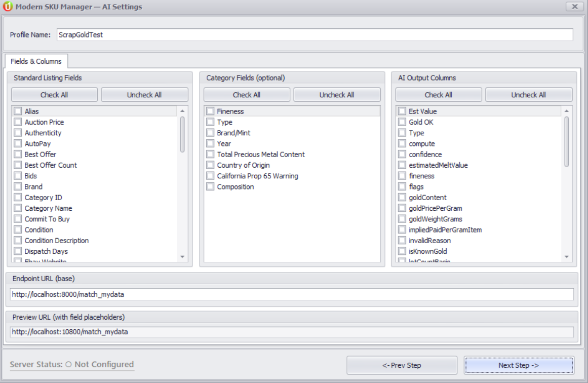Uncheck All in Category Fields
Image resolution: width=588 pixels, height=383 pixels.
pos(337,95)
